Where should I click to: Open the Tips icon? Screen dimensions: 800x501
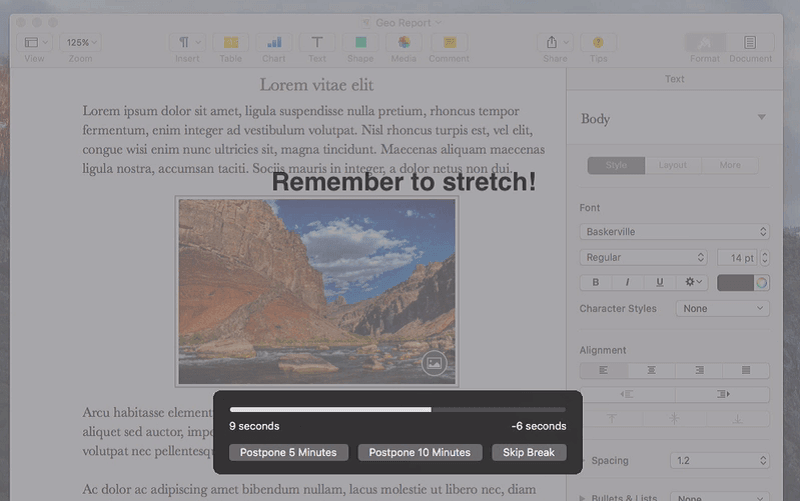pyautogui.click(x=598, y=42)
